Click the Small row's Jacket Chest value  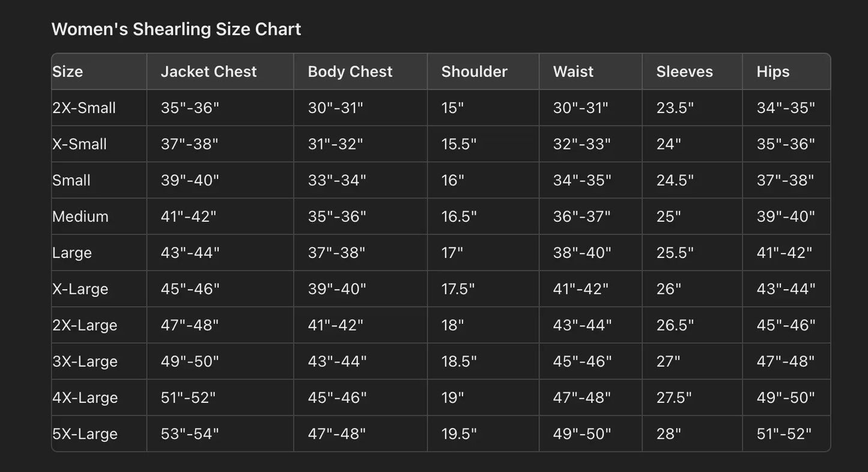pyautogui.click(x=190, y=180)
